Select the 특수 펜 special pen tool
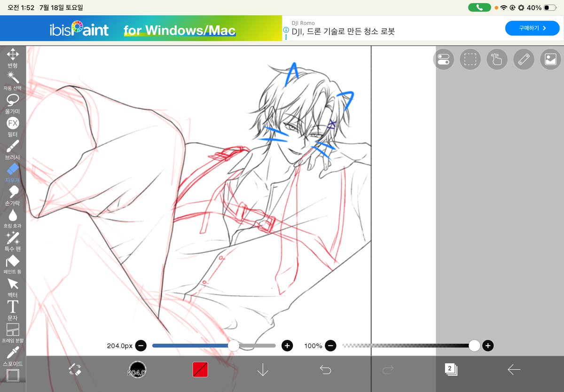 [13, 241]
